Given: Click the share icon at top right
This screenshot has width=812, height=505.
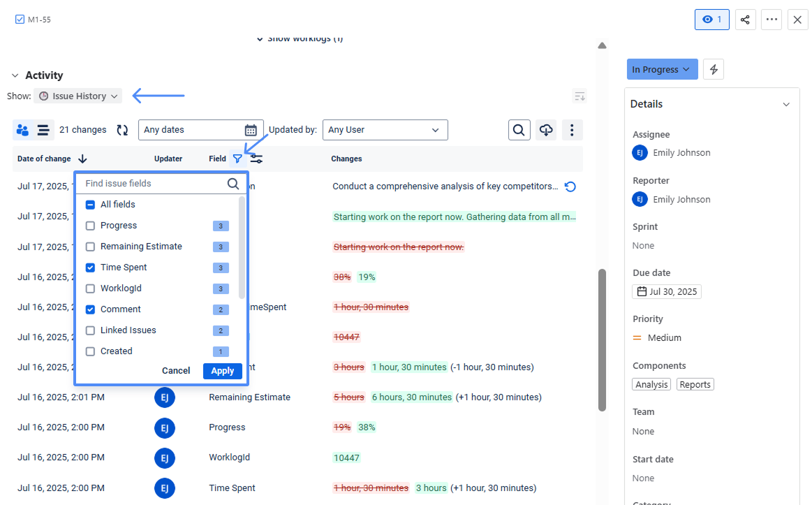Looking at the screenshot, I should click(x=745, y=20).
